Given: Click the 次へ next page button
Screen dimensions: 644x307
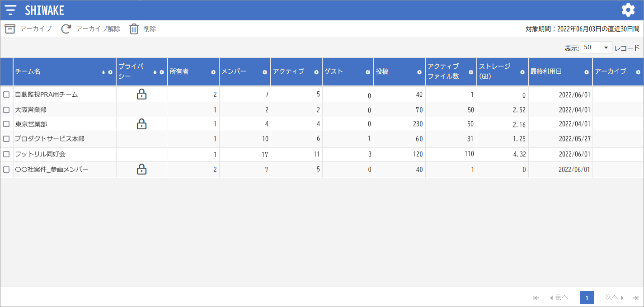Looking at the screenshot, I should click(x=613, y=298).
